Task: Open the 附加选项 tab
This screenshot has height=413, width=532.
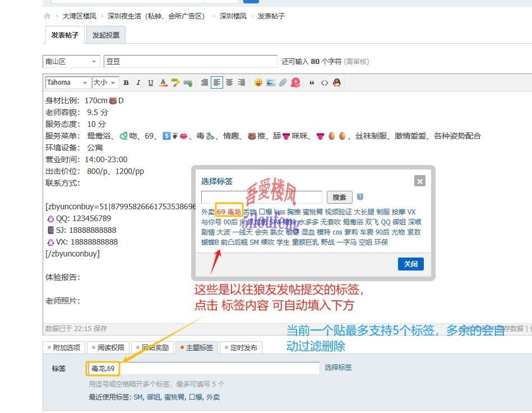Action: click(x=64, y=347)
